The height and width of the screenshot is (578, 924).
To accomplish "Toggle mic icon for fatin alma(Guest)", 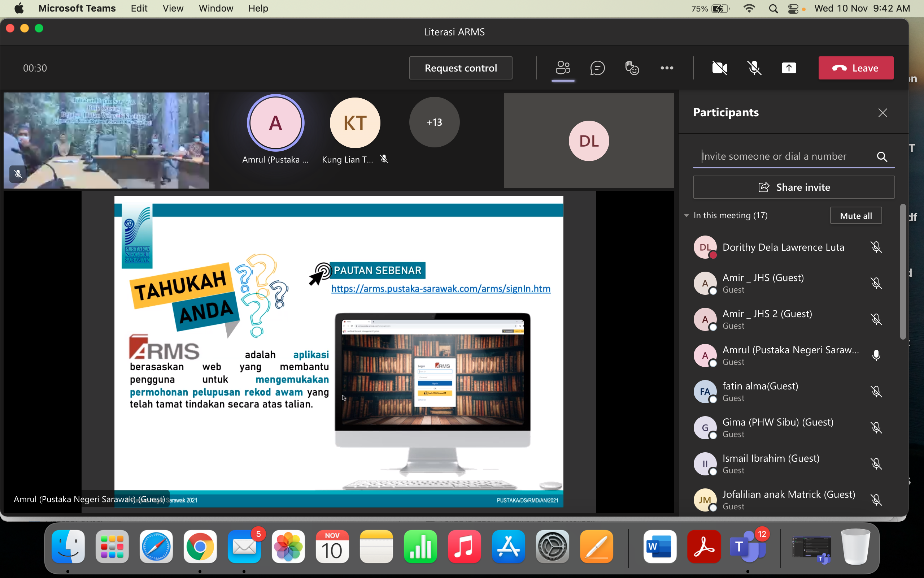I will (x=876, y=392).
